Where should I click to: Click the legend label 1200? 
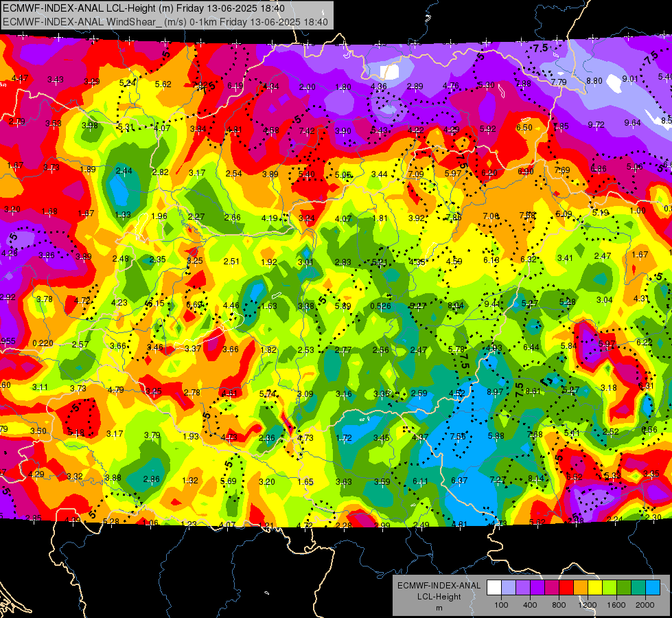tap(588, 605)
